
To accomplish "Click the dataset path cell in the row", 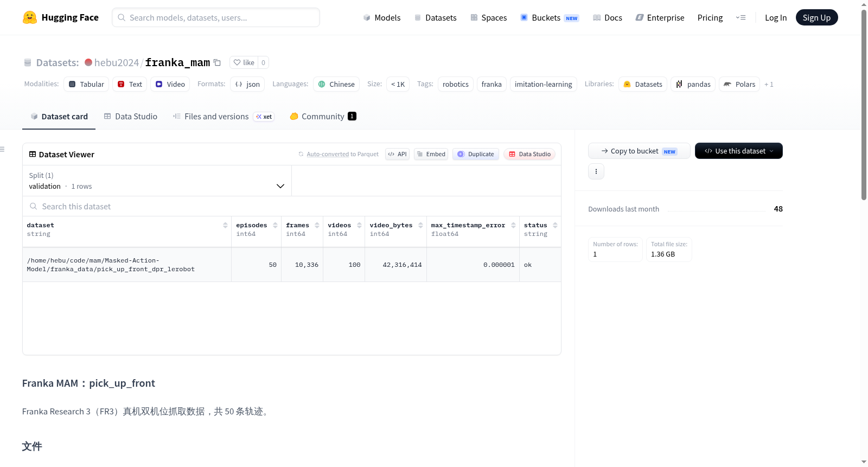I will coord(127,265).
